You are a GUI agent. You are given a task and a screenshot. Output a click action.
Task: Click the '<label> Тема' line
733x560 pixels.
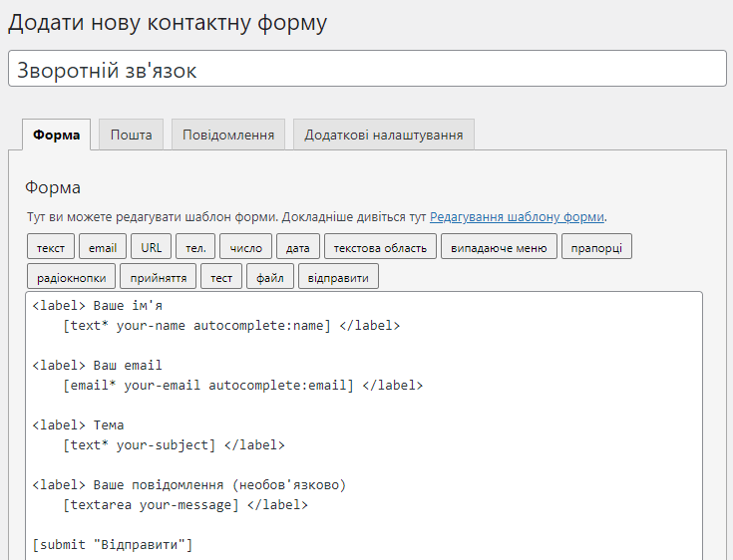coord(78,425)
